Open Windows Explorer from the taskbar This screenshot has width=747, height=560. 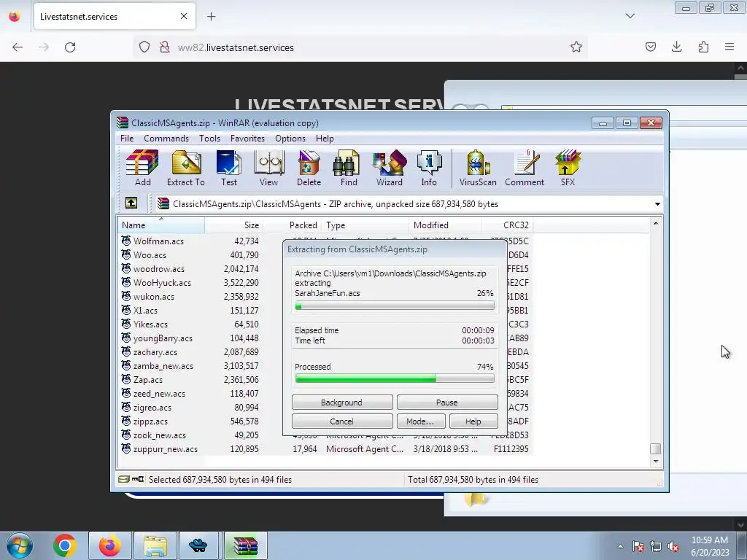point(155,545)
